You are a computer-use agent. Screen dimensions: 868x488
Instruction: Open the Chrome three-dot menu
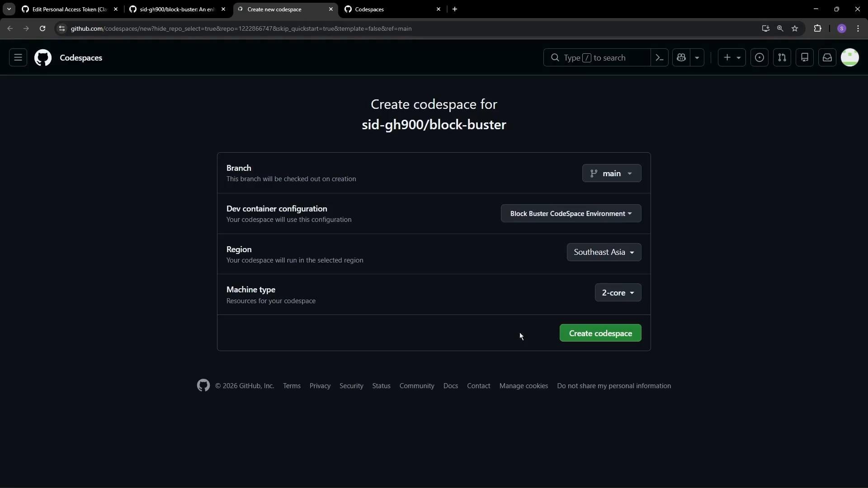click(x=858, y=28)
